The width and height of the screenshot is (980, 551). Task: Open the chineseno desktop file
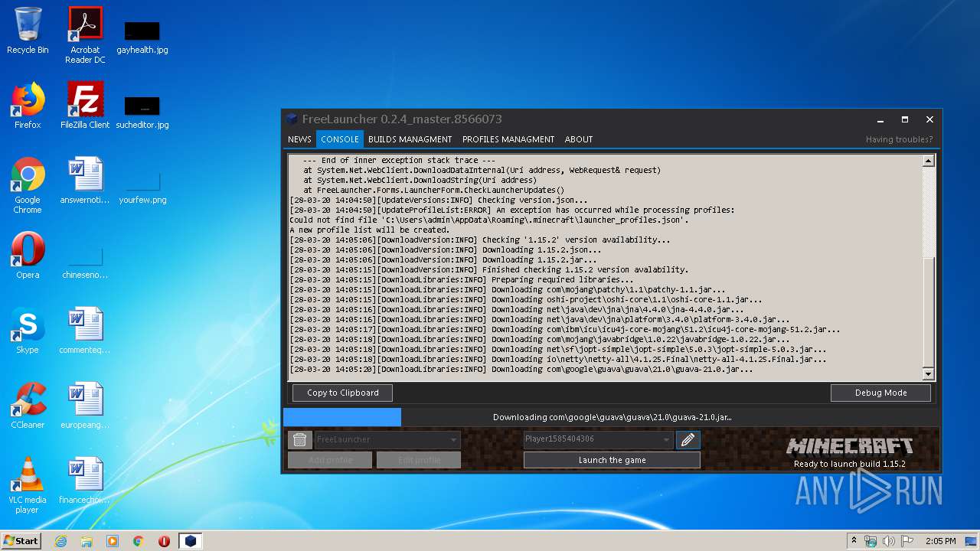pyautogui.click(x=85, y=262)
